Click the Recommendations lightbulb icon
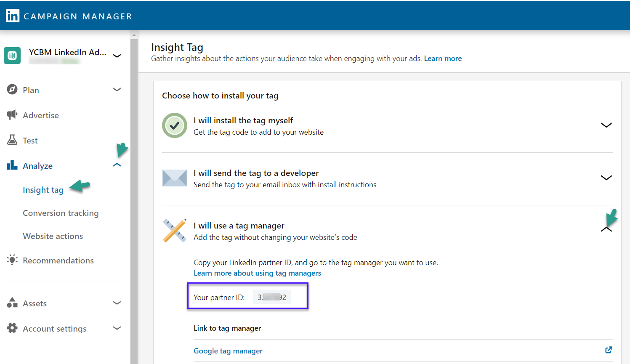Screen dimensions: 630x364 (x=12, y=260)
